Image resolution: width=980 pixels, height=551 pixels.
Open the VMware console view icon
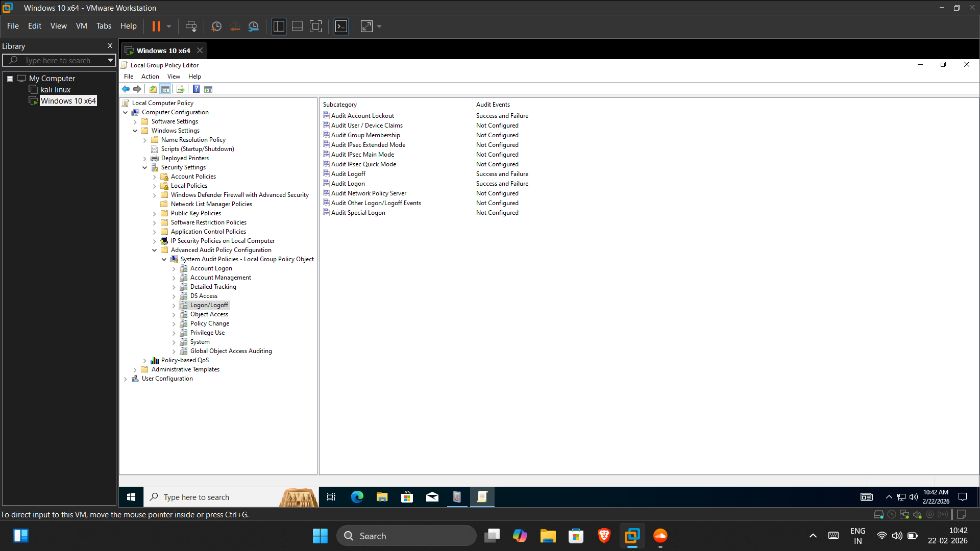[341, 26]
